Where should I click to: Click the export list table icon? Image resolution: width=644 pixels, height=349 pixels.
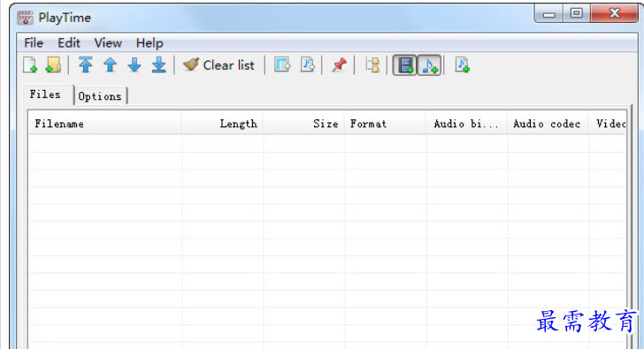(x=282, y=64)
